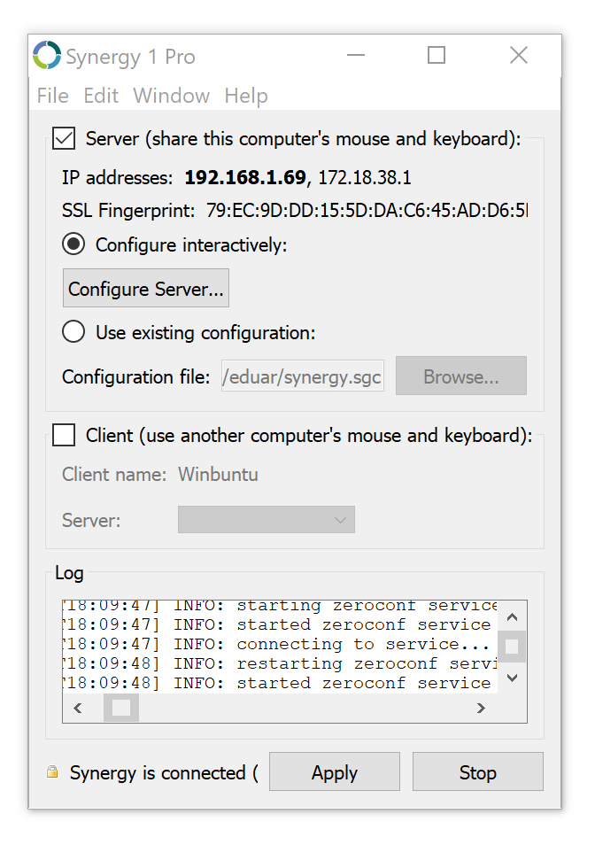Open the File menu
The image size is (595, 868).
53,96
